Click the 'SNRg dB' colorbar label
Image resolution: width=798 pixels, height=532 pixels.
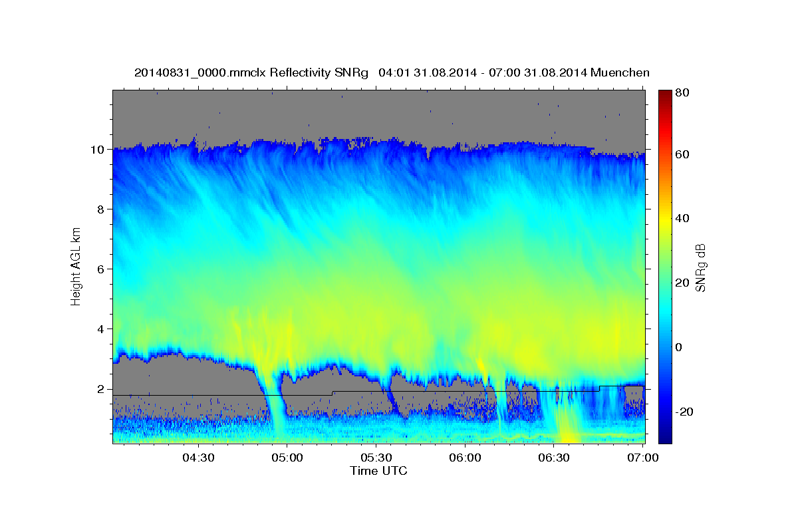(700, 268)
